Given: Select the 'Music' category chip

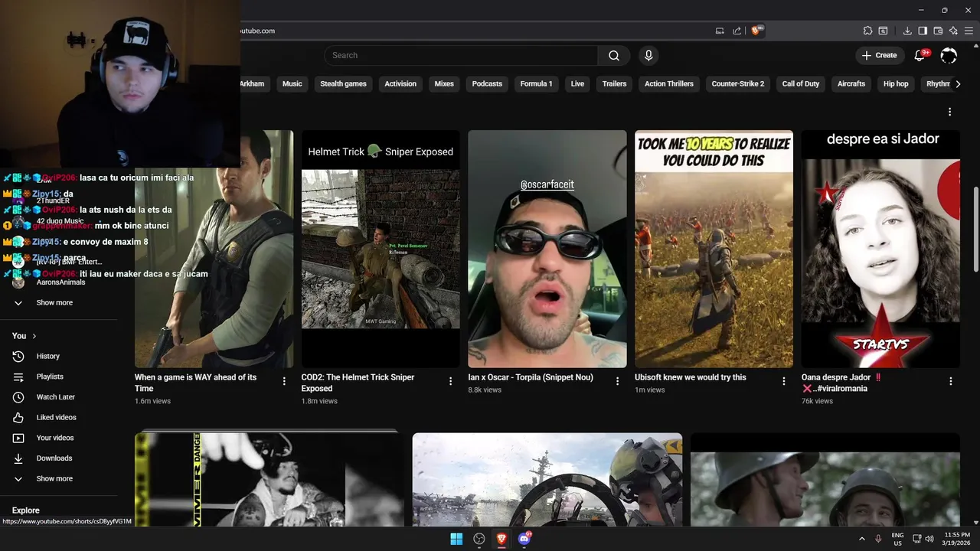Looking at the screenshot, I should click(292, 84).
